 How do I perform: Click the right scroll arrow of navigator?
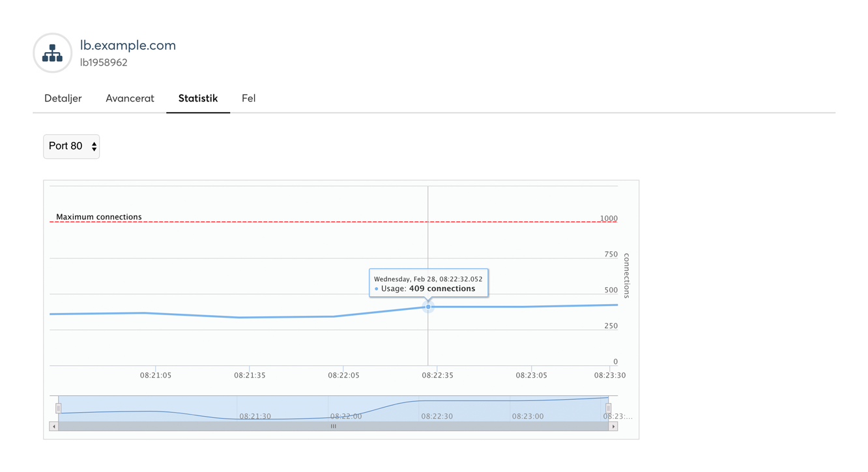(x=613, y=426)
